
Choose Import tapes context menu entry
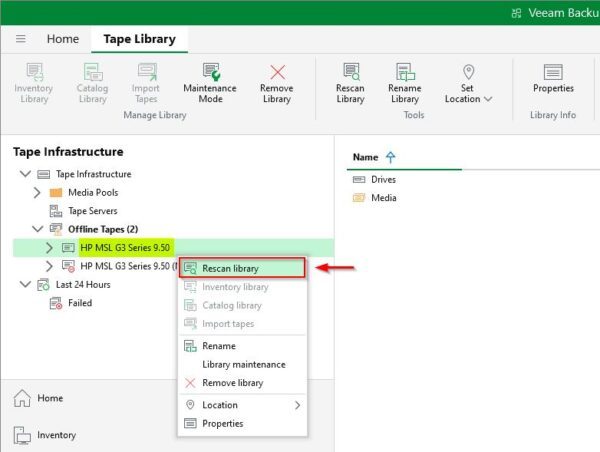[x=242, y=324]
